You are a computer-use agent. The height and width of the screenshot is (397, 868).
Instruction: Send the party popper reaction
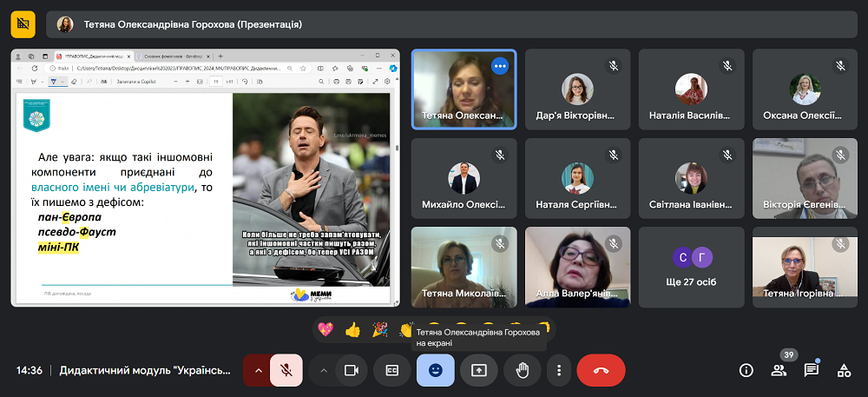pos(379,329)
